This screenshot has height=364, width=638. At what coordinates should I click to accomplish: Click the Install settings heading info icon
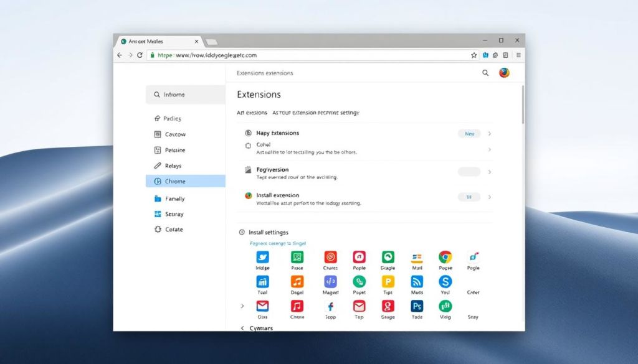tap(242, 232)
